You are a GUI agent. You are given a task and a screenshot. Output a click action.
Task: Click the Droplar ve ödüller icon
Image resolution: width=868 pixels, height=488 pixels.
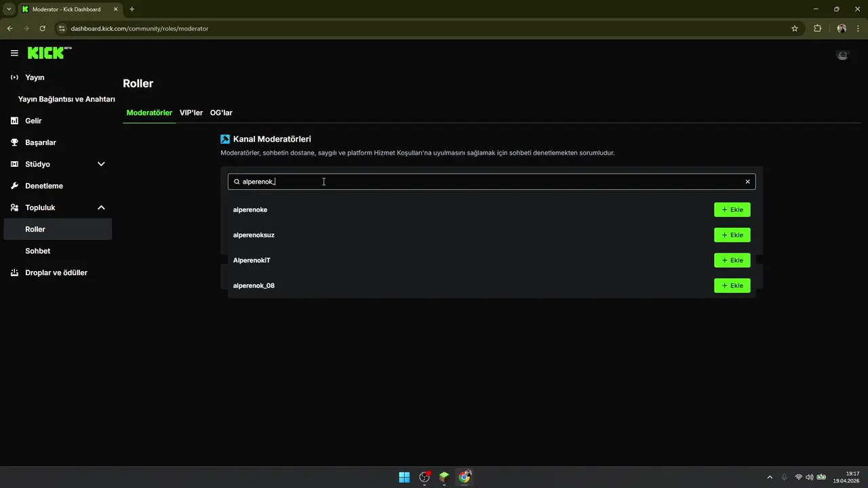[x=14, y=272]
